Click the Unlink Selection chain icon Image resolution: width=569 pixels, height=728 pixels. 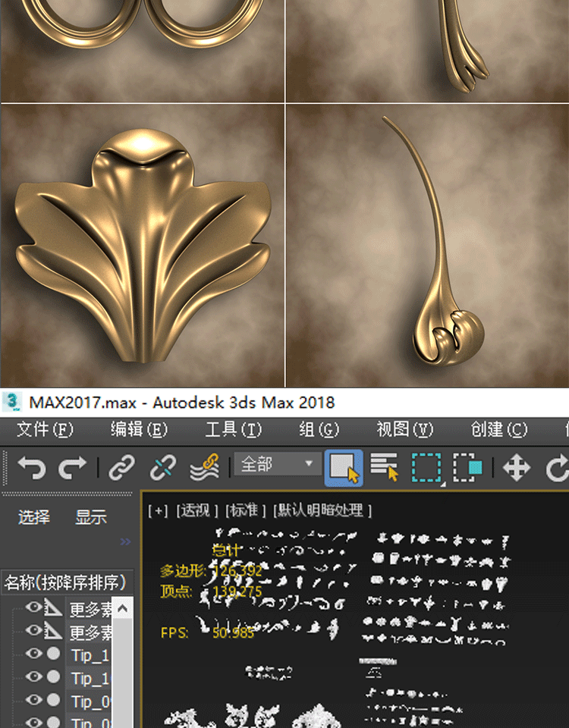pyautogui.click(x=162, y=468)
